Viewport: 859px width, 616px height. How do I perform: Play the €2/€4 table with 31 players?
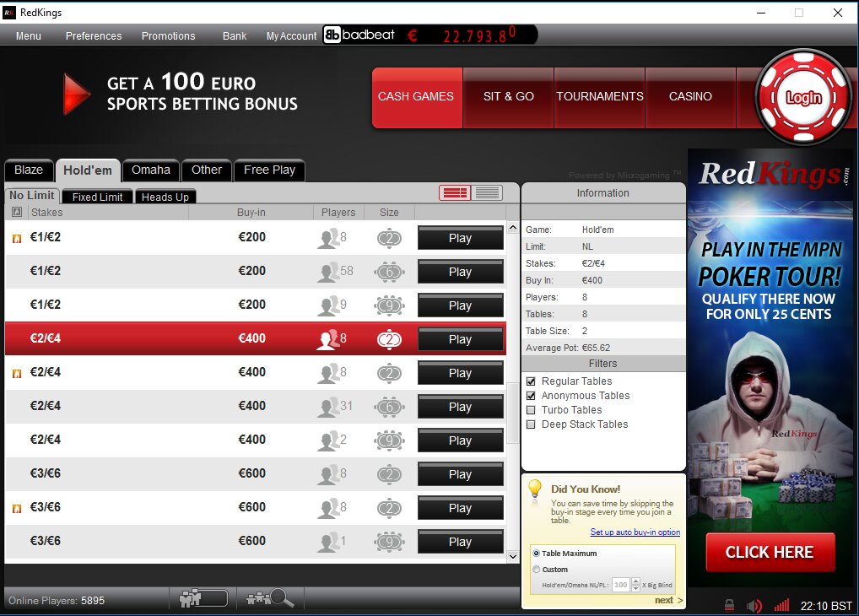click(460, 407)
